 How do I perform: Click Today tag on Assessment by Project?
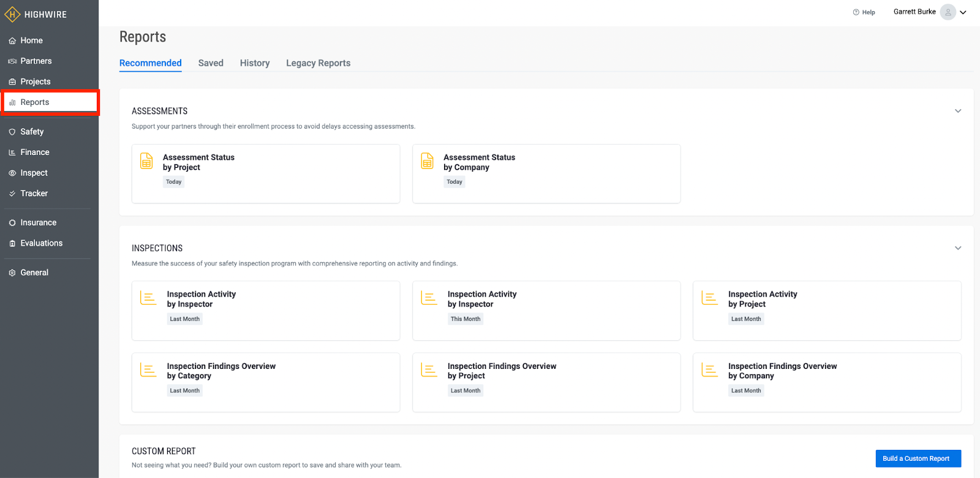pyautogui.click(x=174, y=182)
